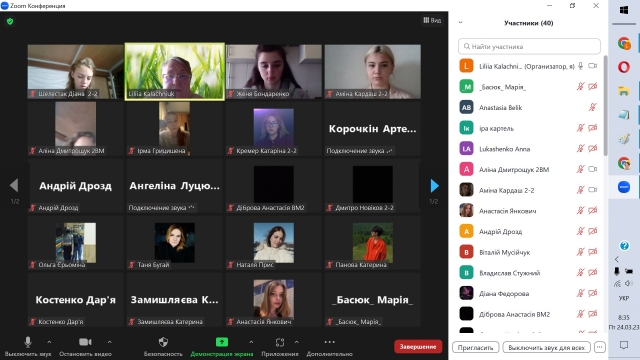Click avatar of Anastasia Belik
This screenshot has height=360, width=640.
pyautogui.click(x=467, y=107)
